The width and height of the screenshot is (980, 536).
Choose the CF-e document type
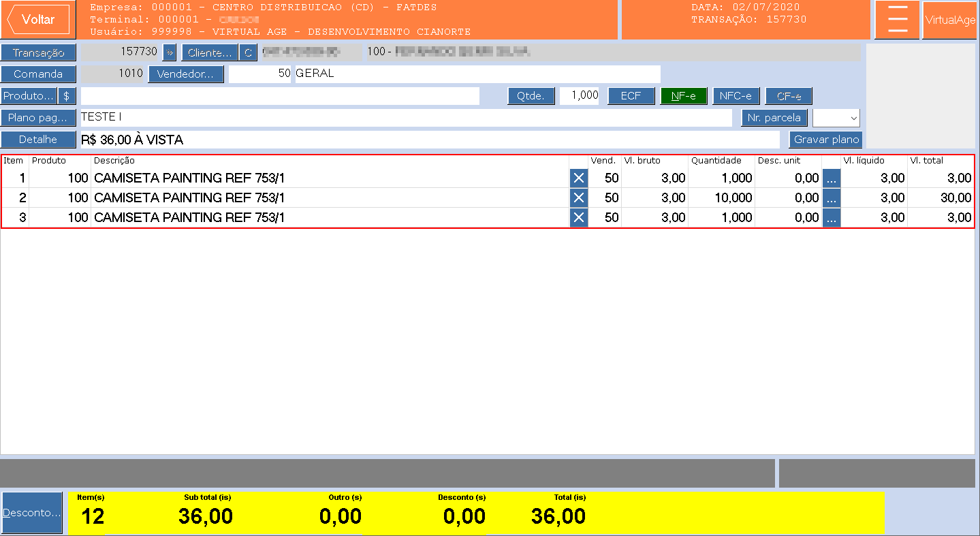(x=789, y=96)
